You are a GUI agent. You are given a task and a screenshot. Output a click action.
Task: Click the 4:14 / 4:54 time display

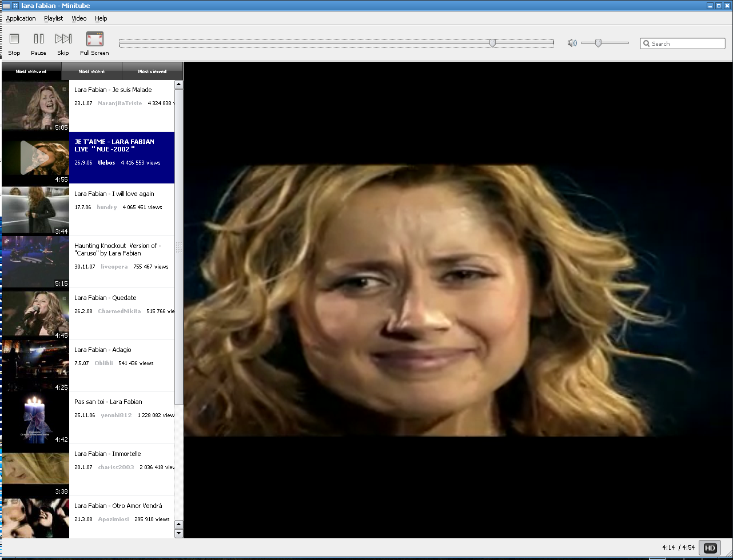click(679, 547)
